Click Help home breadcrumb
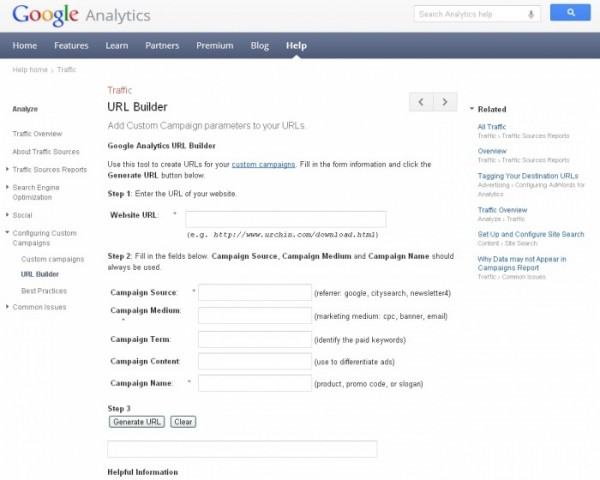The height and width of the screenshot is (480, 600). click(30, 70)
